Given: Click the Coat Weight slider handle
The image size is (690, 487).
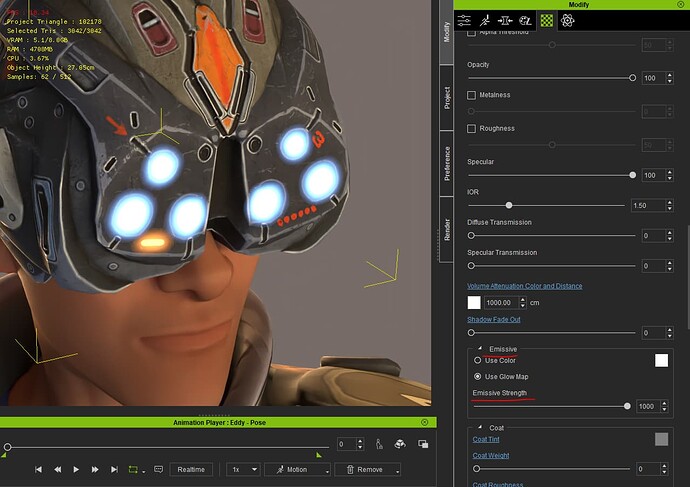Looking at the screenshot, I should click(x=476, y=469).
